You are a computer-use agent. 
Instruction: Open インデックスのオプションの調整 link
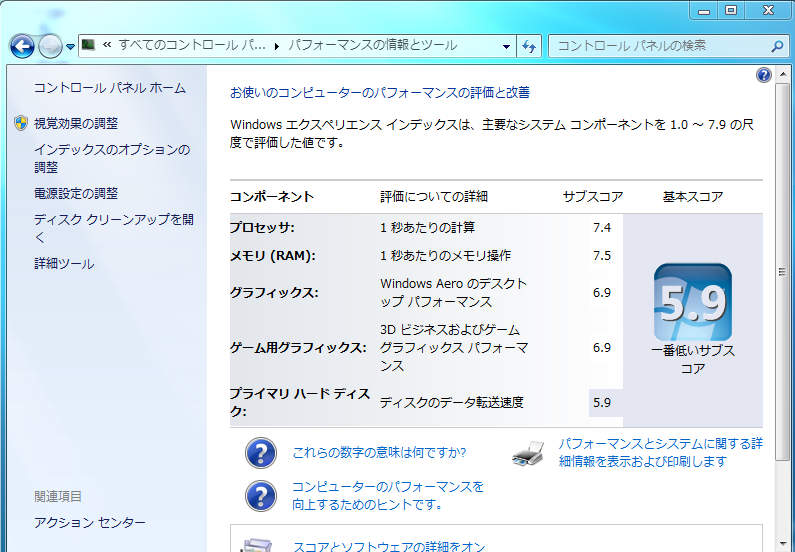coord(112,158)
